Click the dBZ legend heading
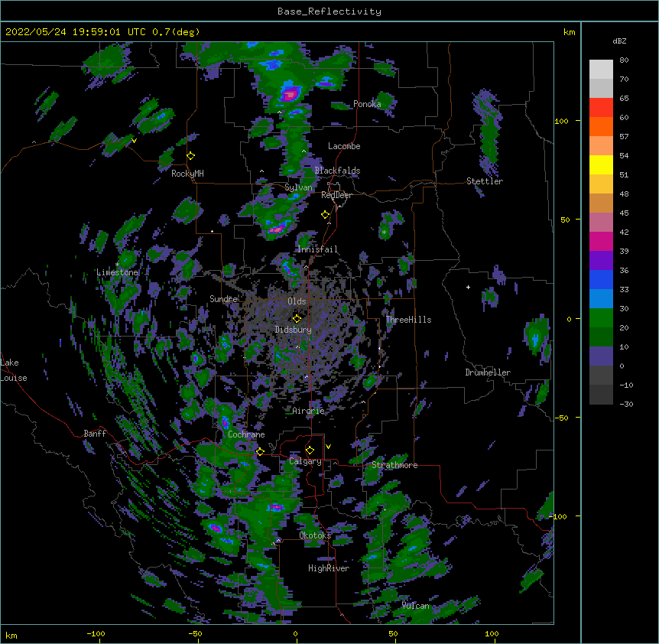The width and height of the screenshot is (659, 644). click(619, 41)
